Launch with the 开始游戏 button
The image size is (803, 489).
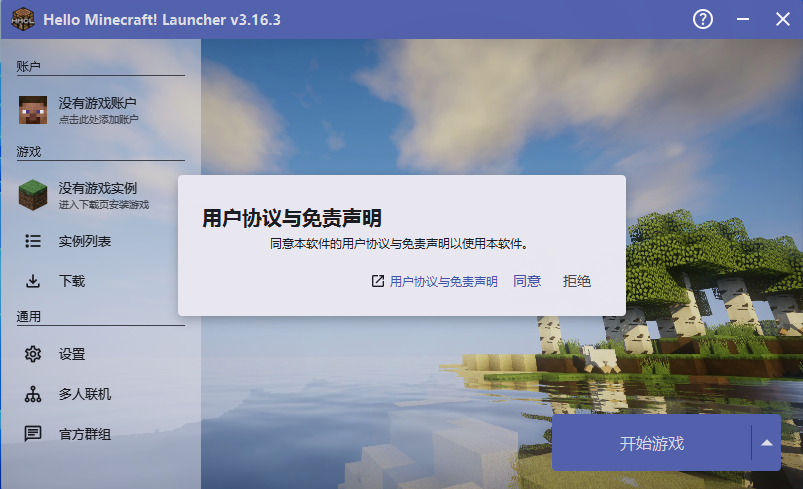[x=651, y=443]
